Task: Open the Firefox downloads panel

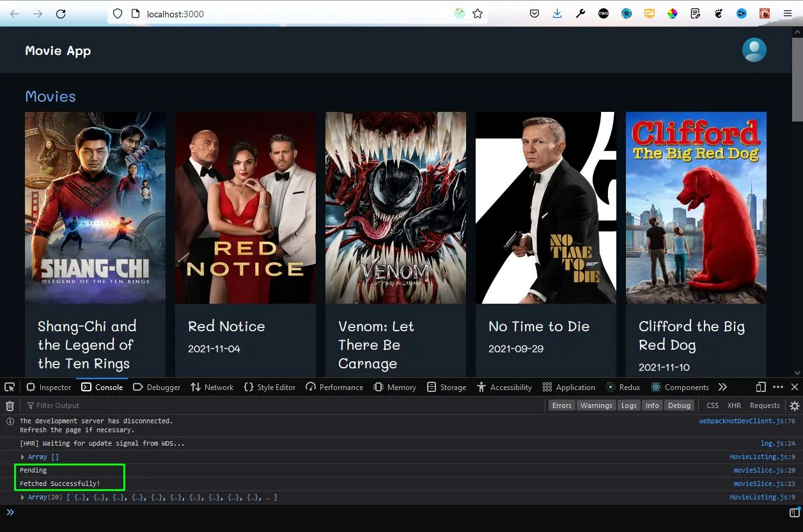Action: pos(557,13)
